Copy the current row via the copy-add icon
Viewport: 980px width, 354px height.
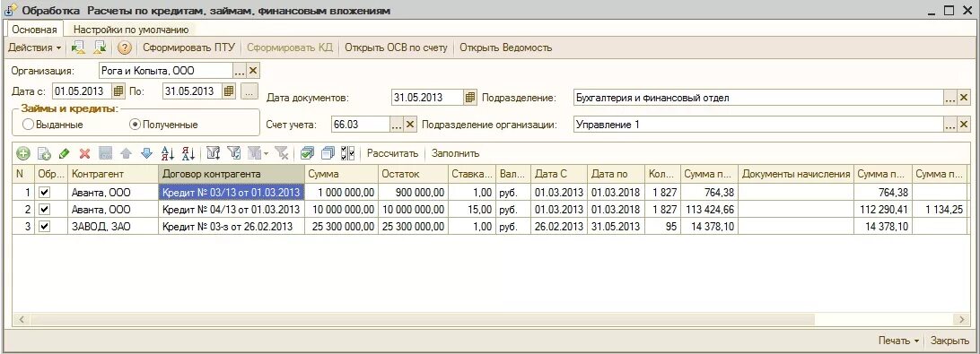(x=44, y=153)
